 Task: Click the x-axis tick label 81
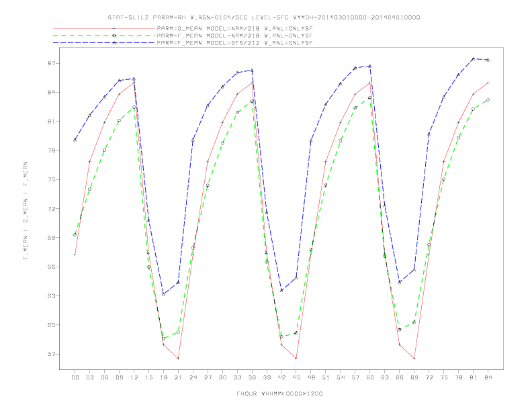474,377
